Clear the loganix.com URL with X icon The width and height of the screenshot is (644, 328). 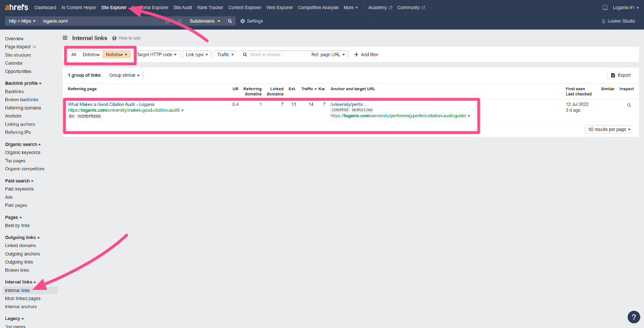pos(179,21)
